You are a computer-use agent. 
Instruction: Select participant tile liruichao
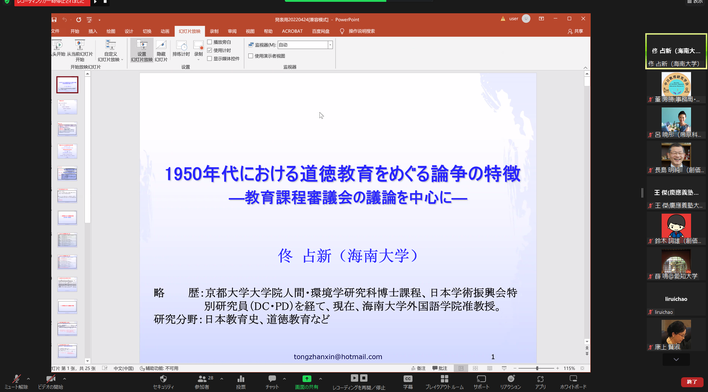(x=676, y=299)
